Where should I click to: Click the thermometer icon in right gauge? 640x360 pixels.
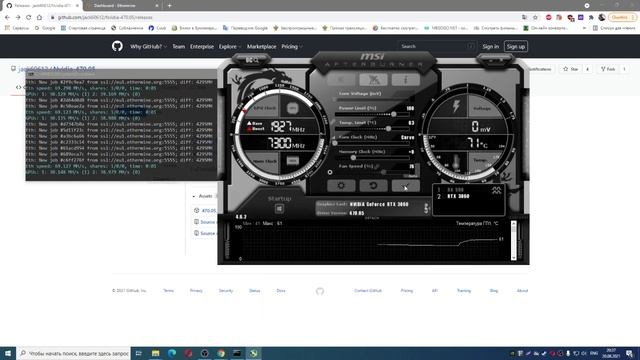tap(456, 162)
